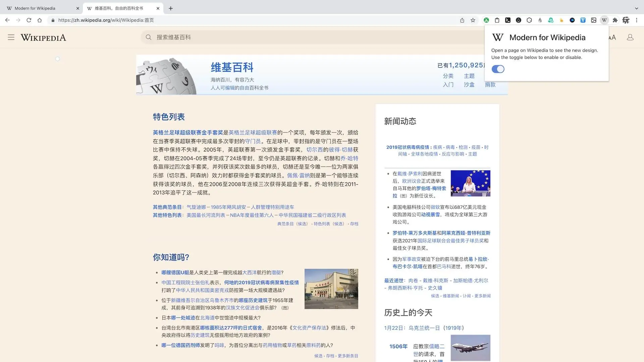This screenshot has width=644, height=362.
Task: Open the 主题 link in banner
Action: pyautogui.click(x=469, y=76)
